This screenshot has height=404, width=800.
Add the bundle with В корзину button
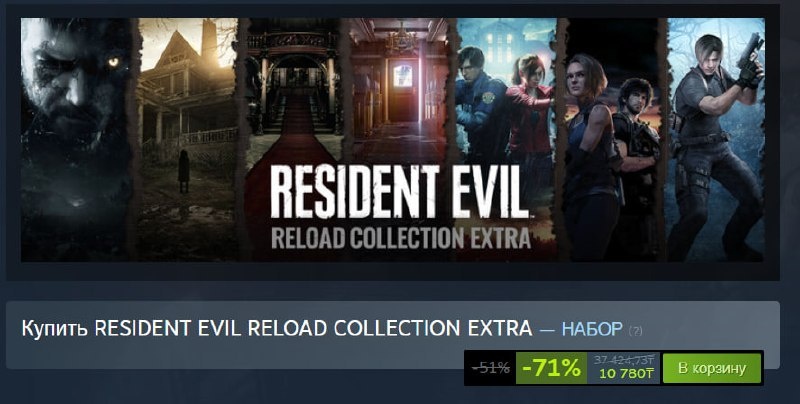click(712, 368)
